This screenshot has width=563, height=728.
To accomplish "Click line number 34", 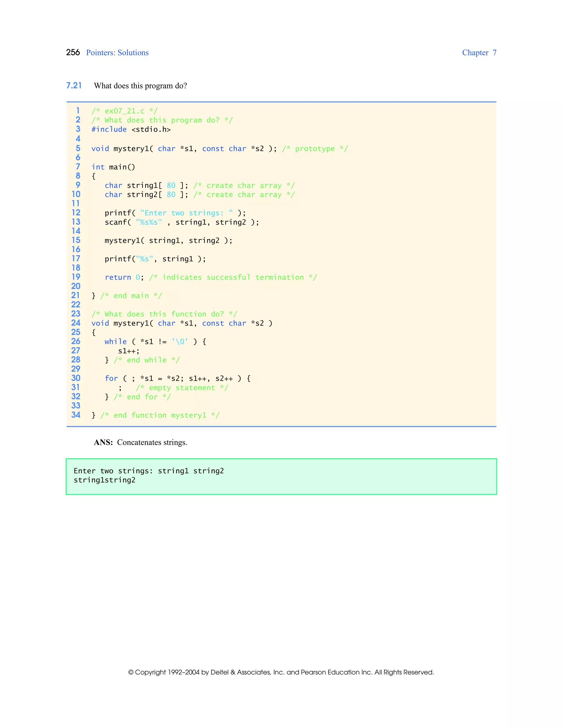I will (x=76, y=415).
